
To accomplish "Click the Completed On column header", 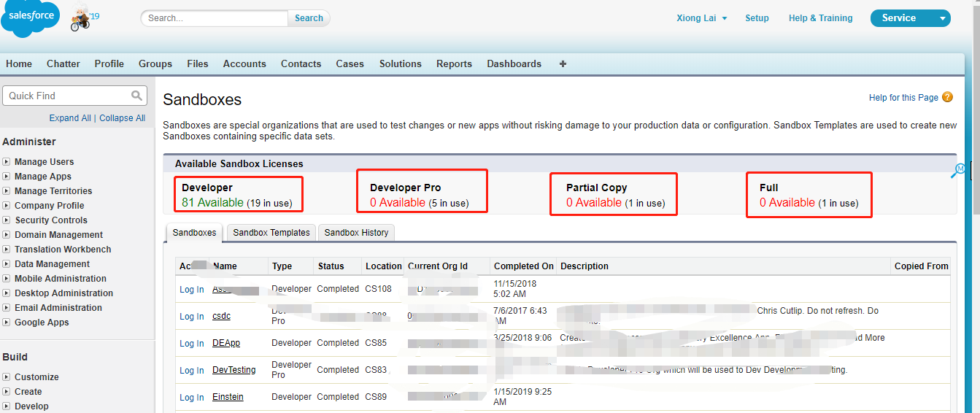I will pyautogui.click(x=524, y=266).
